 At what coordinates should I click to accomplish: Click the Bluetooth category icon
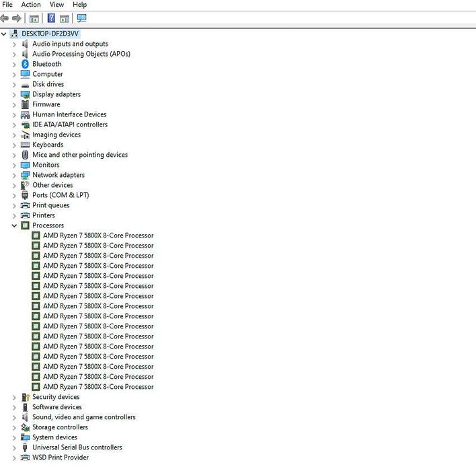tap(25, 64)
